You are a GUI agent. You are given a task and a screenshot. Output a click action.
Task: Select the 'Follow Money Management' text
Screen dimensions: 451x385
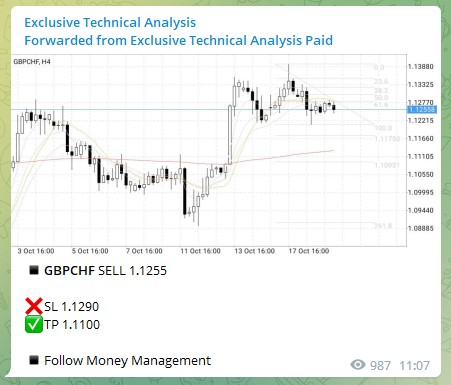pos(127,361)
